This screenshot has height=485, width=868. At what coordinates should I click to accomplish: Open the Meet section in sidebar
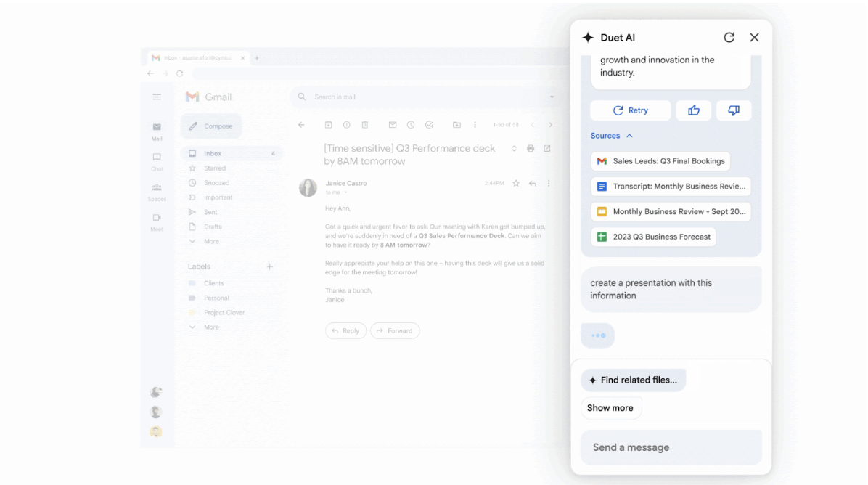pos(157,222)
